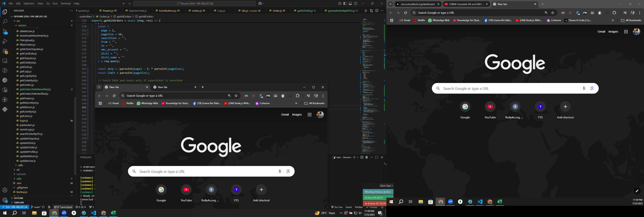
Task: Toggle the VS Code bottom panel layout button
Action: 350,3
